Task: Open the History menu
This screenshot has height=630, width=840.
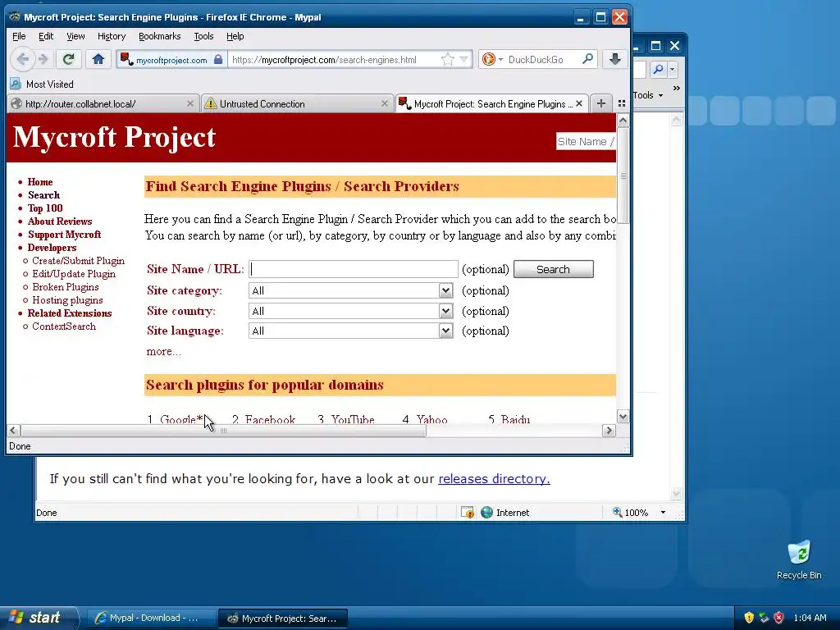Action: (112, 36)
